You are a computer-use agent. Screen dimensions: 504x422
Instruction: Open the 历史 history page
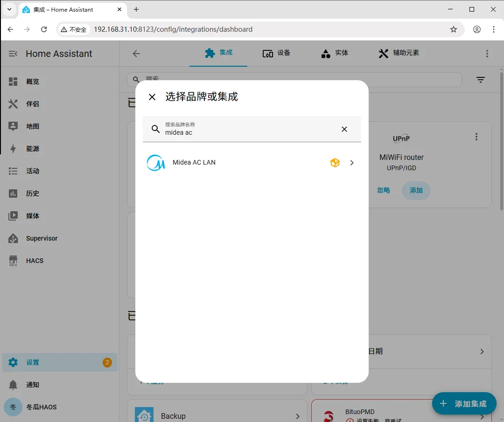point(59,194)
